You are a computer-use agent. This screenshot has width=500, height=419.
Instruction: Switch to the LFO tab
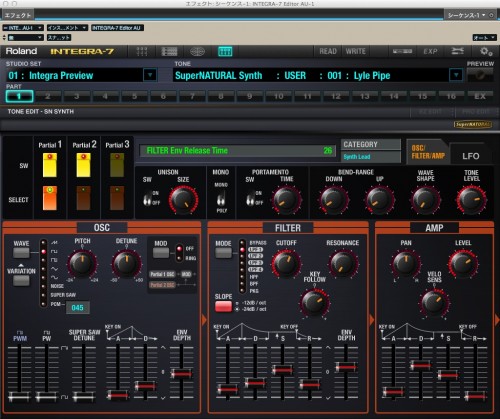click(471, 156)
